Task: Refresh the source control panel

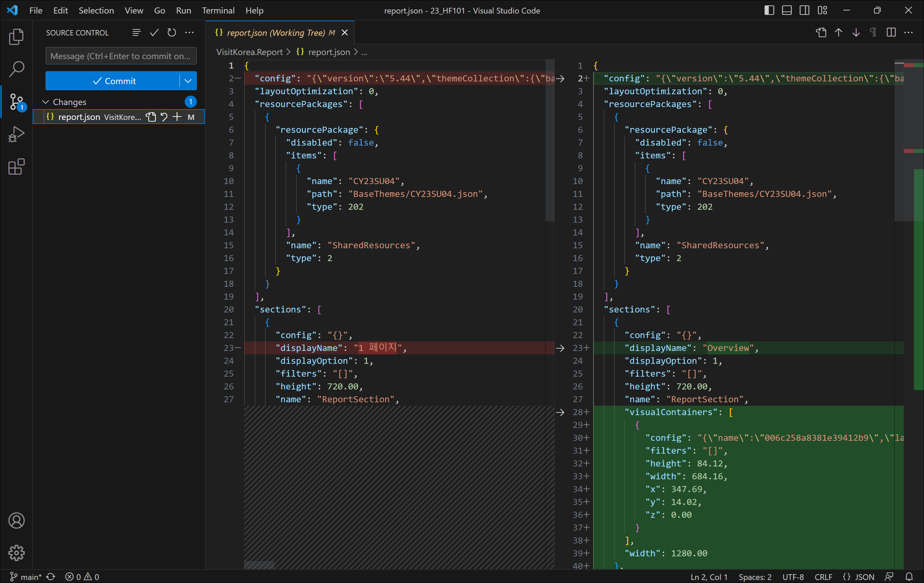Action: click(x=171, y=33)
